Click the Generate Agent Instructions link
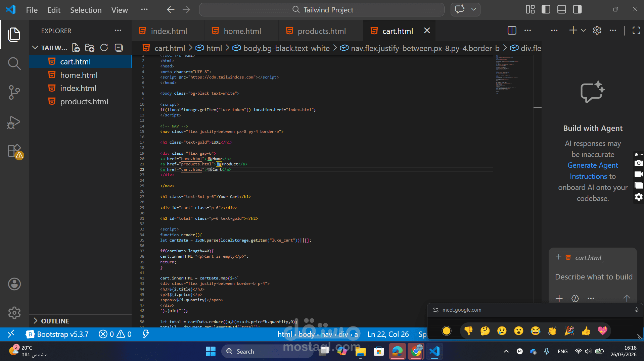The image size is (644, 361). click(593, 171)
